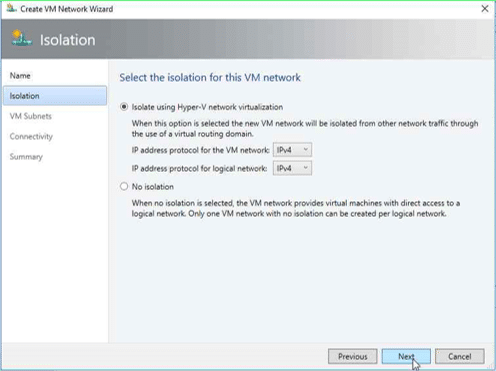
Task: Jump to the Summary step
Action: coord(26,157)
